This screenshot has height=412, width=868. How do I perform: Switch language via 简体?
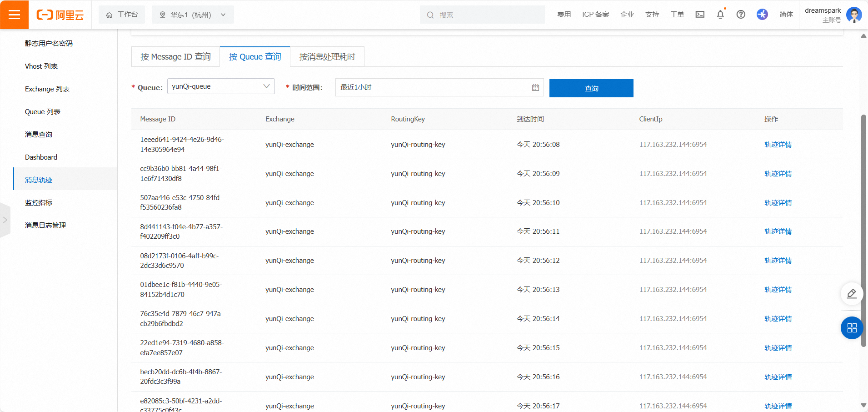(x=786, y=15)
